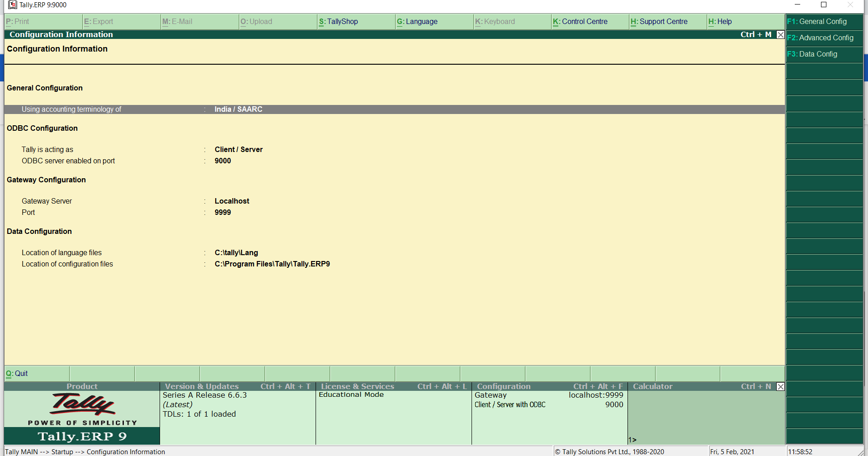The height and width of the screenshot is (456, 868).
Task: Click Product panel header
Action: (82, 386)
